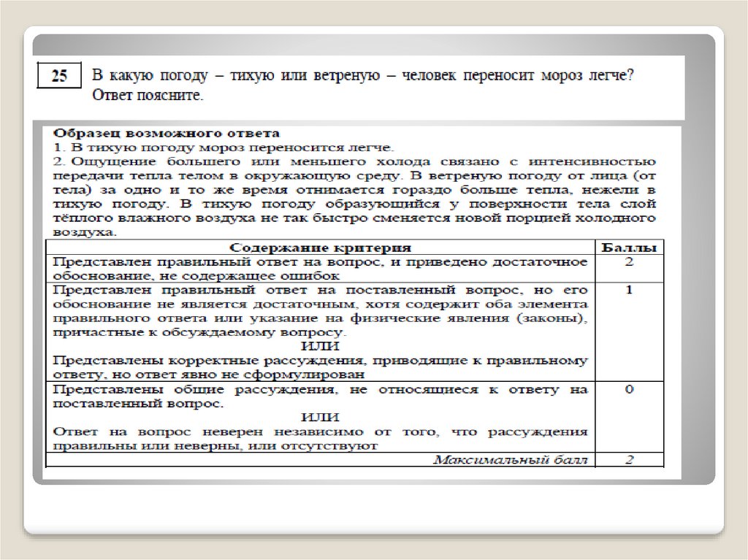The width and height of the screenshot is (748, 560).
Task: Select text "Представлены общие рассуждения" criterion
Action: point(320,396)
